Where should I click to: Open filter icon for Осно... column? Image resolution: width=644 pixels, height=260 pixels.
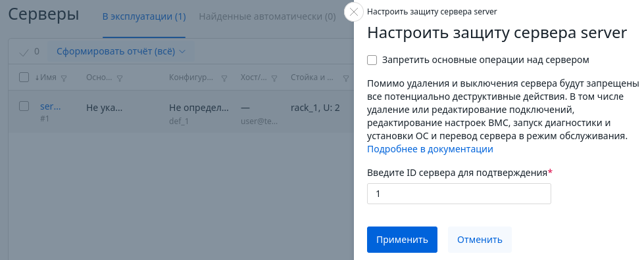point(120,78)
